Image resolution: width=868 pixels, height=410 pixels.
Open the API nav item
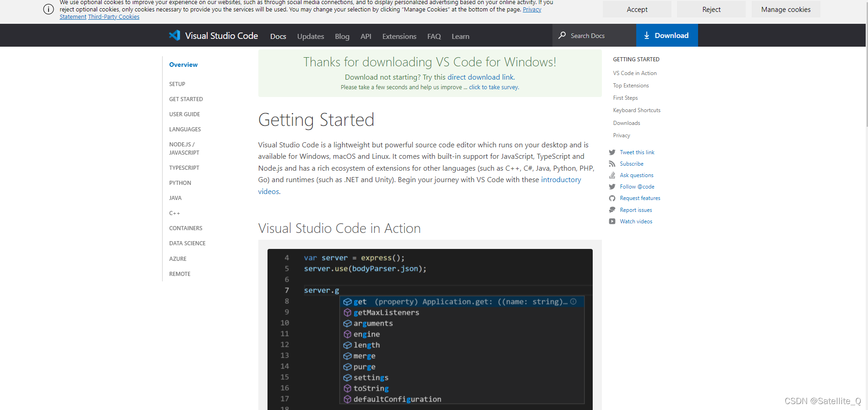pyautogui.click(x=366, y=36)
